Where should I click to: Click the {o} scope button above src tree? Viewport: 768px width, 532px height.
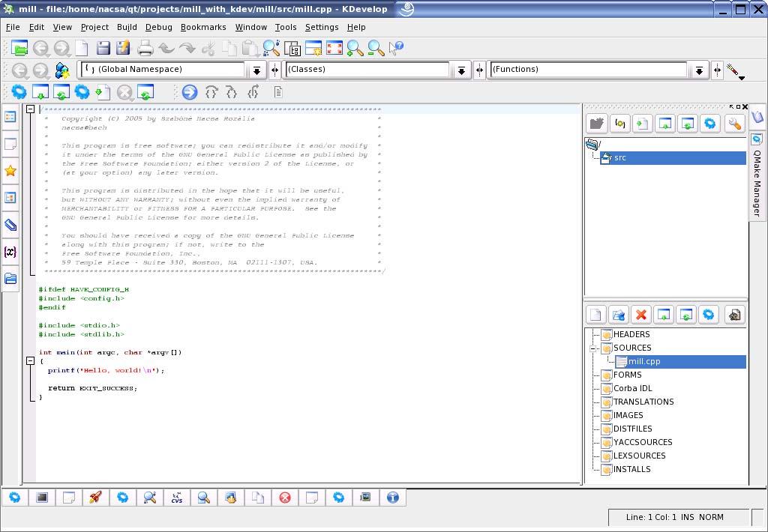tap(619, 124)
